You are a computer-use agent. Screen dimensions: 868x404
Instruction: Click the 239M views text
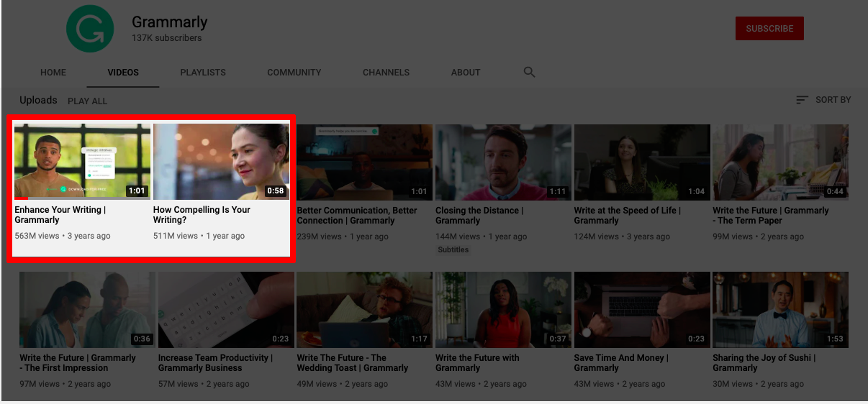(x=319, y=237)
